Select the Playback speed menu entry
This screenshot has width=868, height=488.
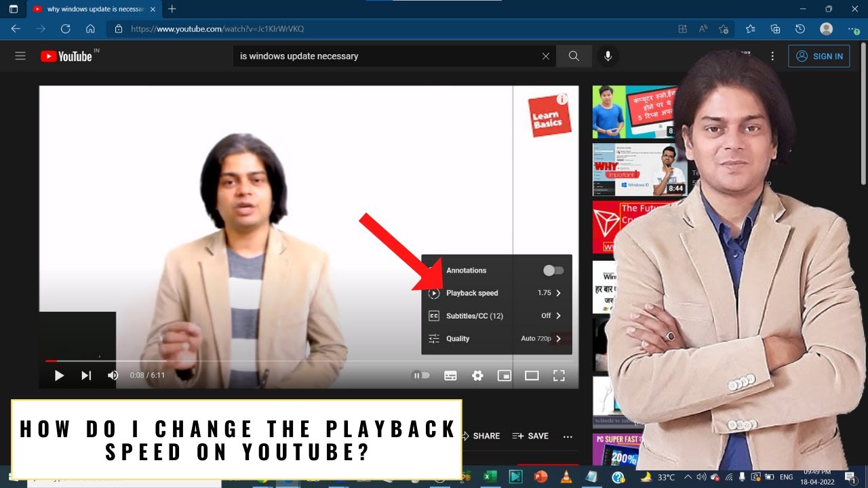pos(496,293)
